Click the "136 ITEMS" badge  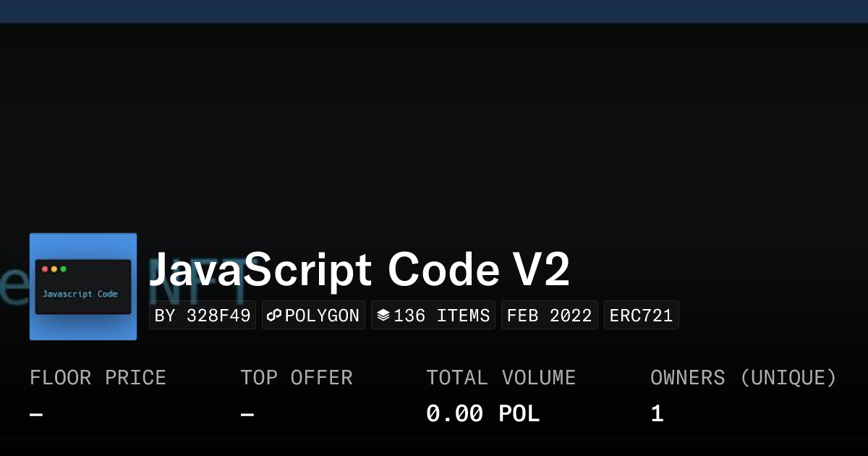(x=433, y=316)
